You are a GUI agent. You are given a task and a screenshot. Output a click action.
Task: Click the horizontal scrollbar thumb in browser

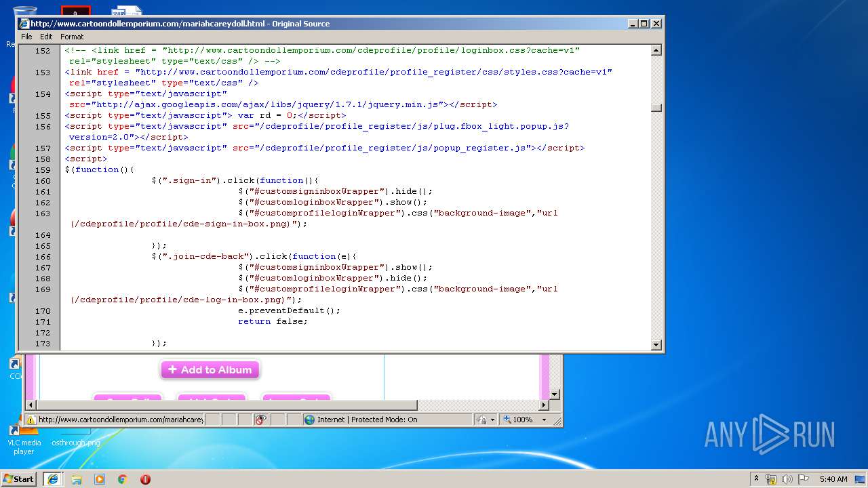coord(226,405)
